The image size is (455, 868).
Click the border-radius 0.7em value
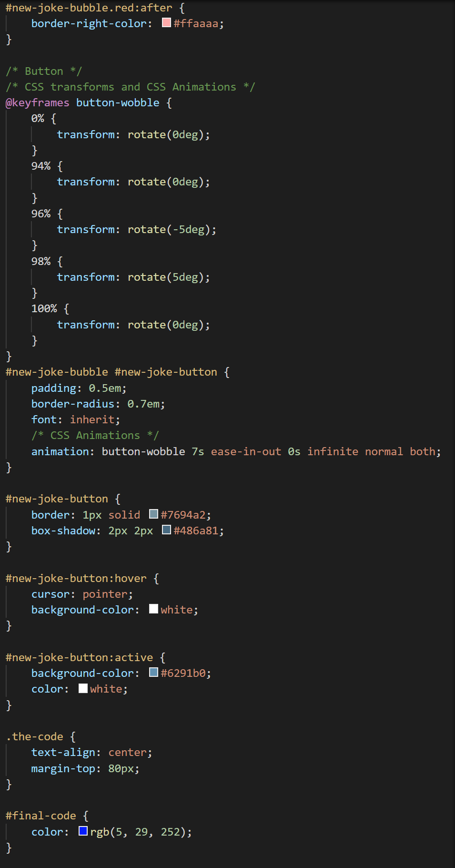(143, 404)
